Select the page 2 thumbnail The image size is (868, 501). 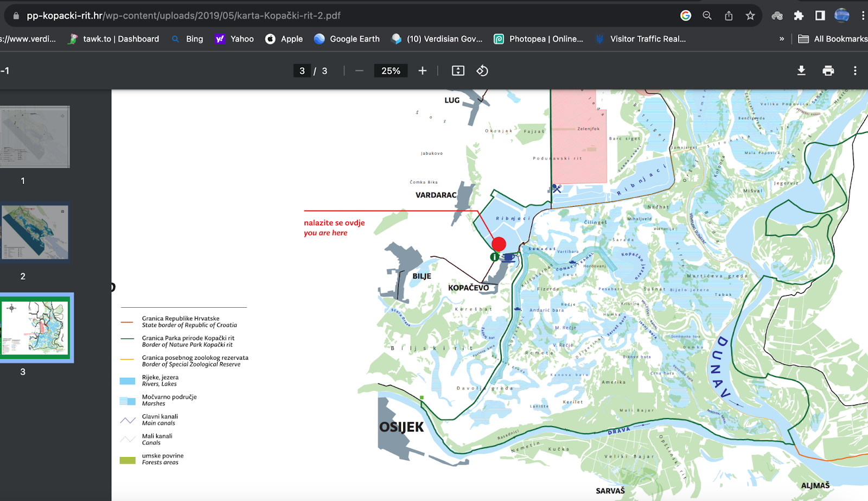click(x=34, y=232)
